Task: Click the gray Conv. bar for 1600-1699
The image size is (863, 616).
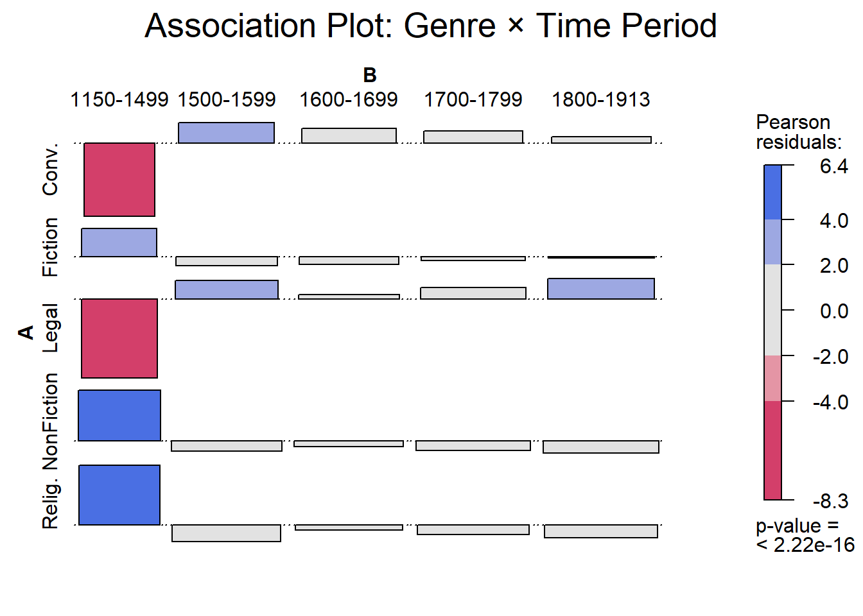Action: click(x=349, y=136)
